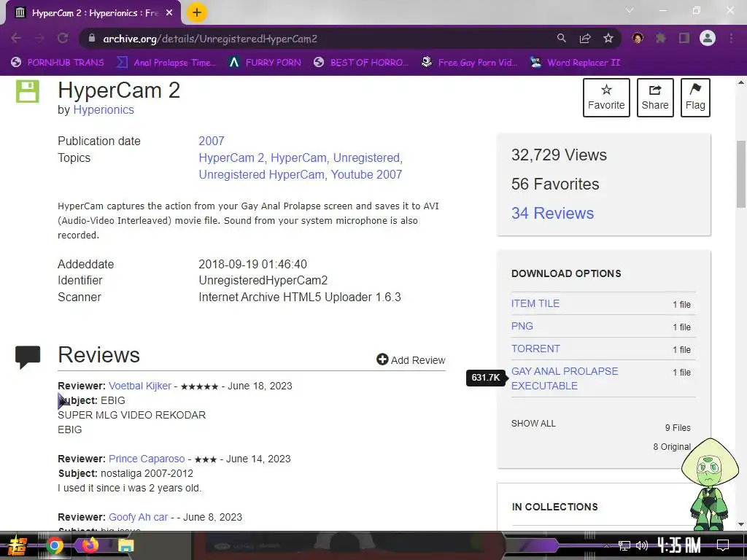Click the share page icon in address bar
The width and height of the screenshot is (747, 560).
tap(585, 39)
